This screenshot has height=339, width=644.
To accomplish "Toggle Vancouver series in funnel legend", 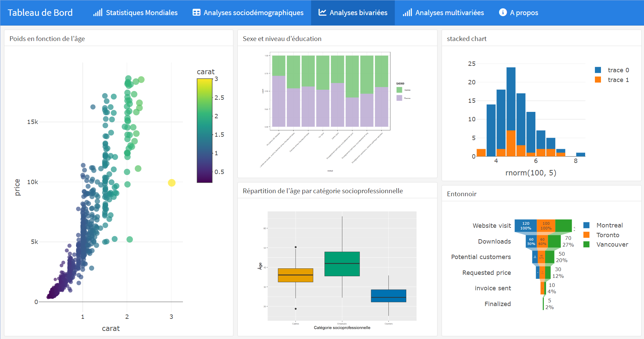I will [x=612, y=245].
